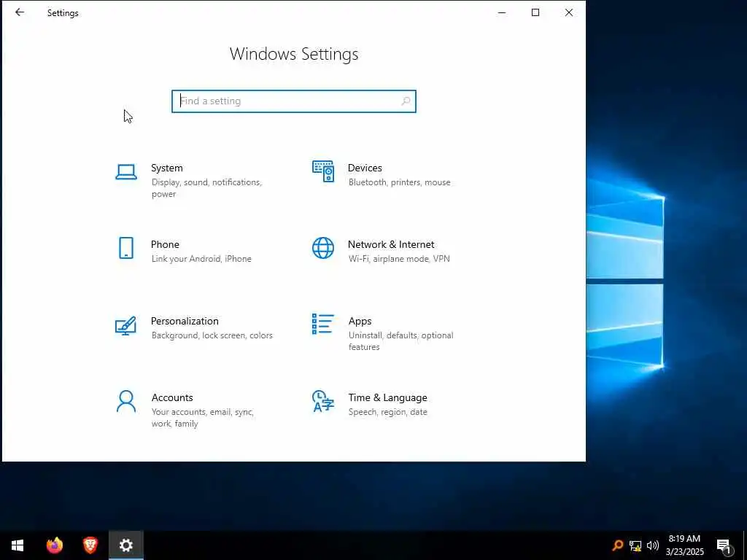
Task: Launch Brave browser from the taskbar
Action: point(90,545)
